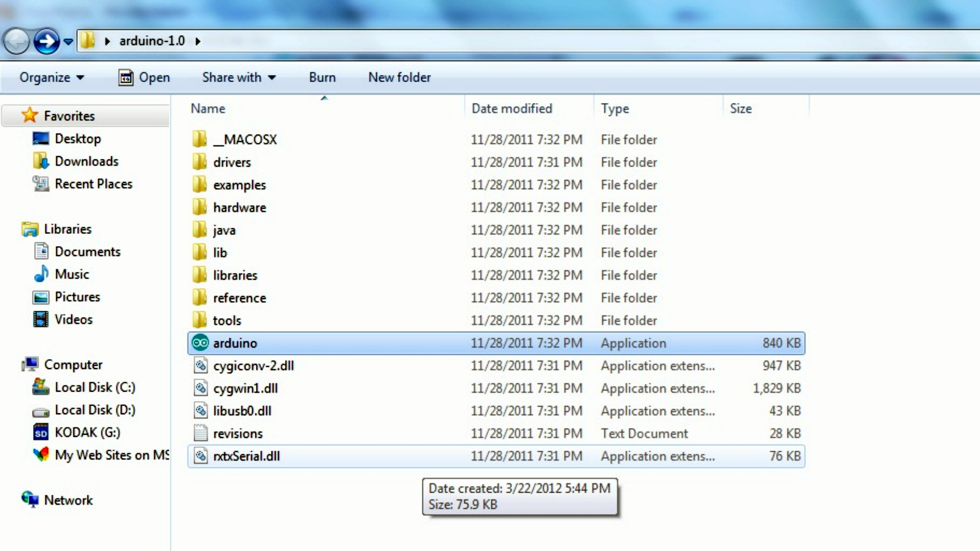Select the reference folder
Viewport: 980px width, 551px height.
[496, 298]
